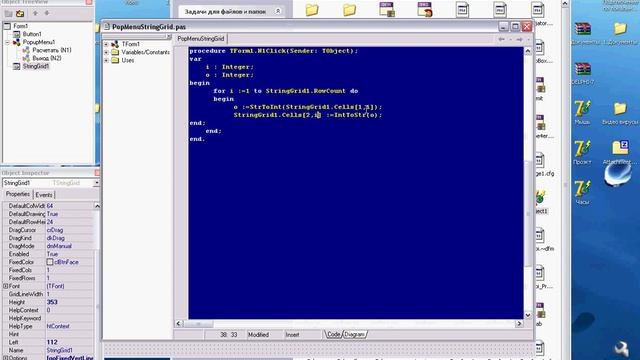Click the gray new-item icon in Object TreeView toolbar
This screenshot has height=360, width=640.
pos(8,14)
